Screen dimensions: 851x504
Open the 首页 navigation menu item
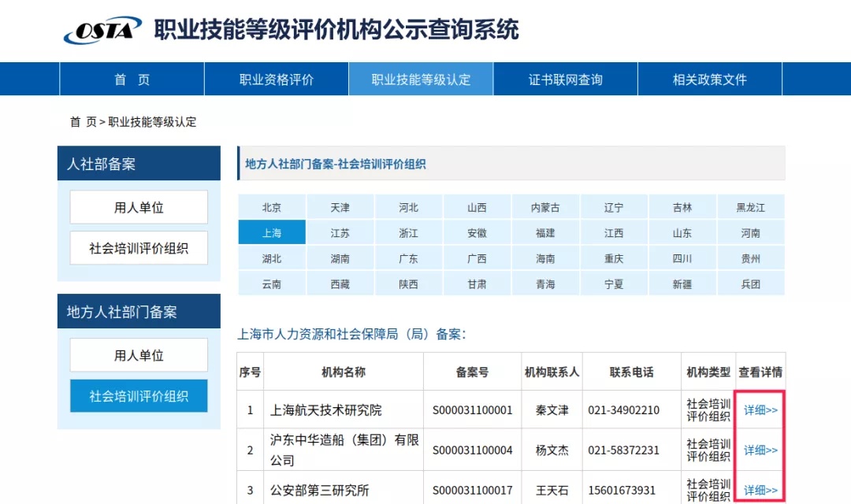pos(132,80)
